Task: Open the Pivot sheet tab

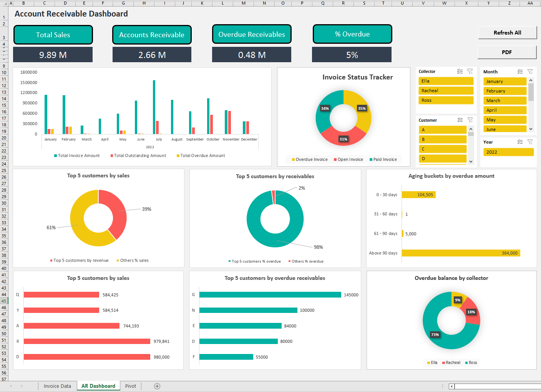Action: pos(130,386)
